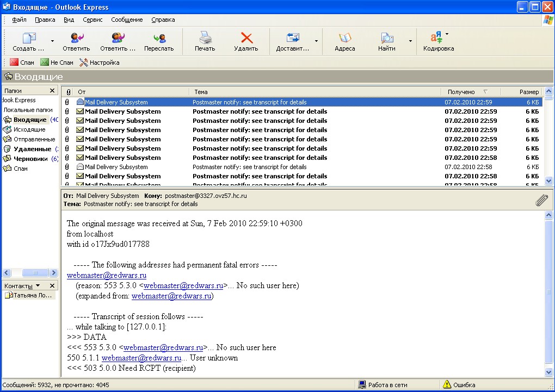Expand the Доставить dropdown arrow
Viewport: 555px width, 392px height.
pyautogui.click(x=317, y=41)
